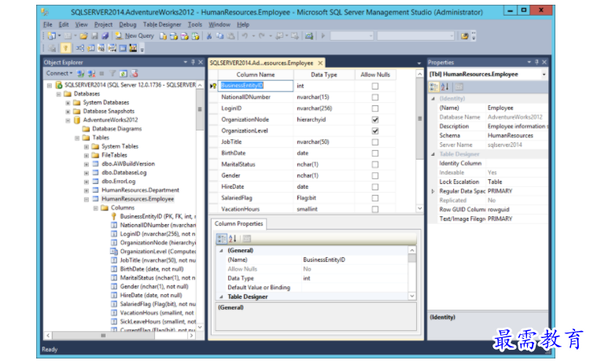Open the Debug menu

point(127,24)
